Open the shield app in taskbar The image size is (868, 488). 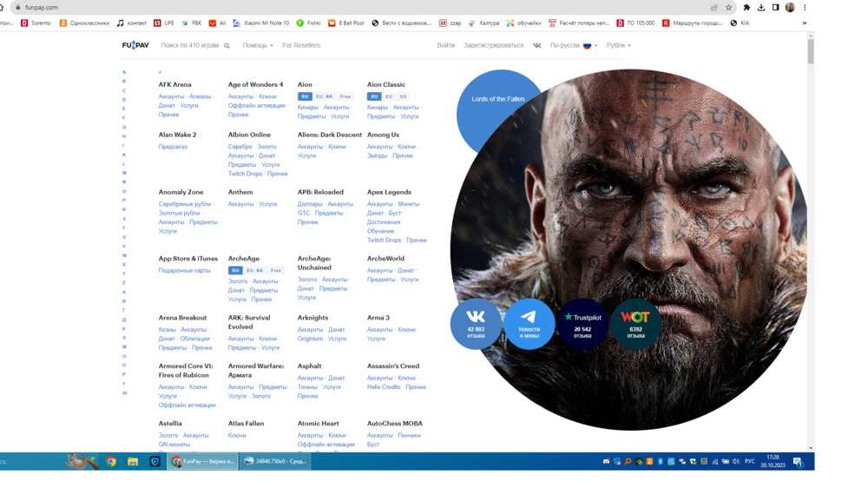[x=155, y=461]
